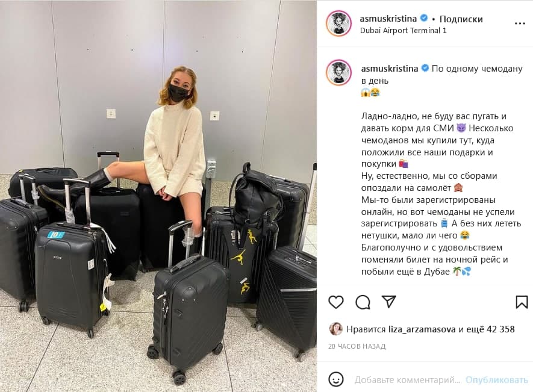Open asmuskristina username in caption
This screenshot has height=392, width=533.
390,68
